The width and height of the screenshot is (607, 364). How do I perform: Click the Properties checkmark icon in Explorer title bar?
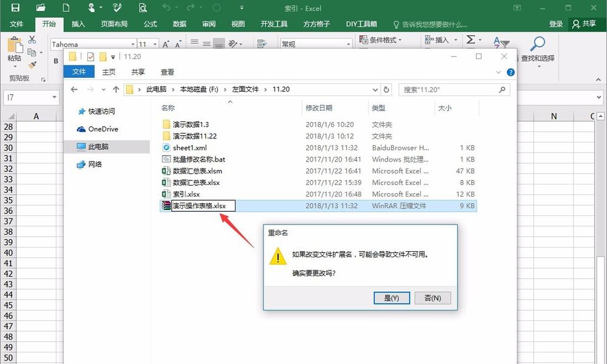tap(90, 57)
